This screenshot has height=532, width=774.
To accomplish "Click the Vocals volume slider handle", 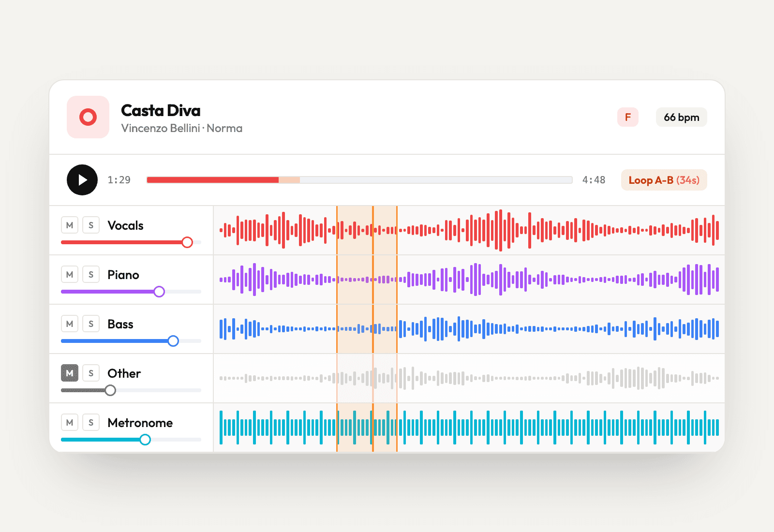I will (x=187, y=242).
